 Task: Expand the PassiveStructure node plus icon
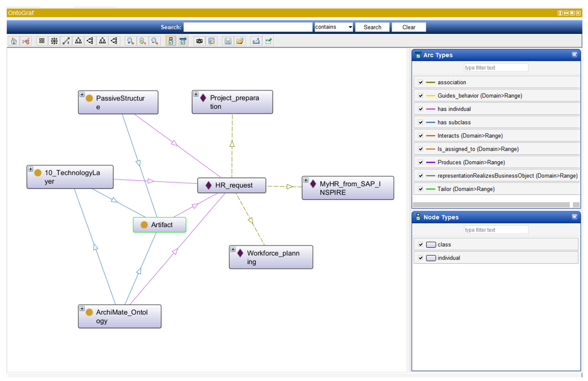coord(82,95)
